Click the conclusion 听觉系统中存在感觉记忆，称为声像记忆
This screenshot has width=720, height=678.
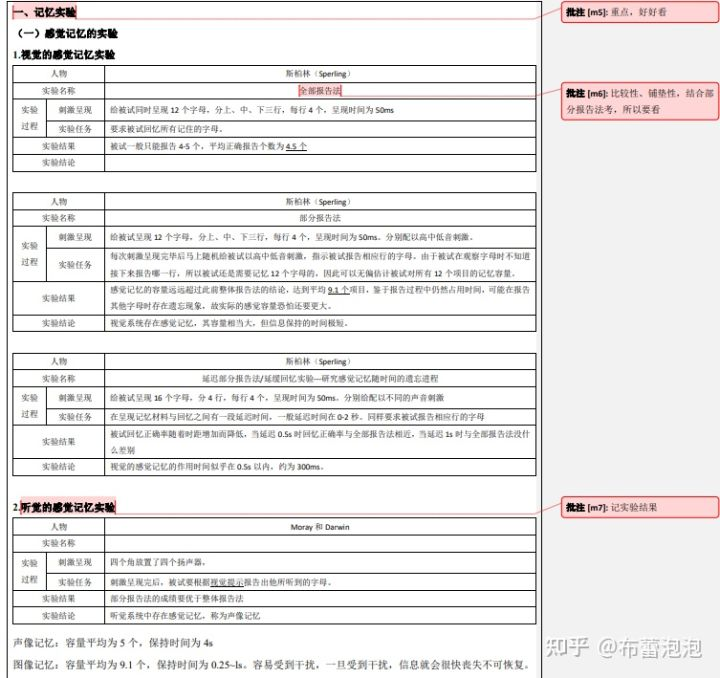(185, 616)
